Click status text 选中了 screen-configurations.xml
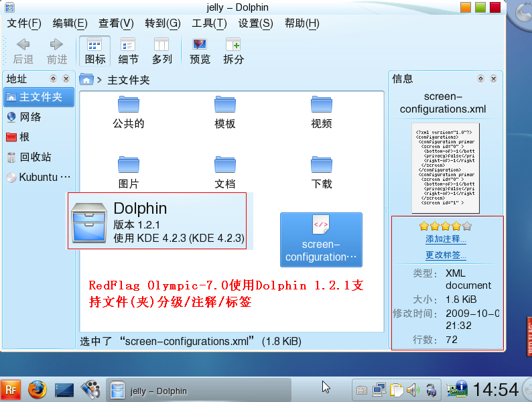532x402 pixels. coord(190,341)
